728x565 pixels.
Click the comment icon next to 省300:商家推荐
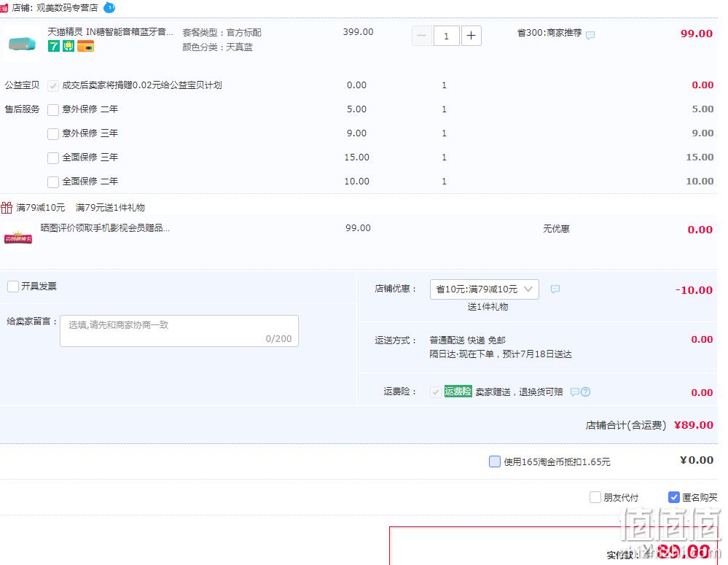[x=590, y=35]
